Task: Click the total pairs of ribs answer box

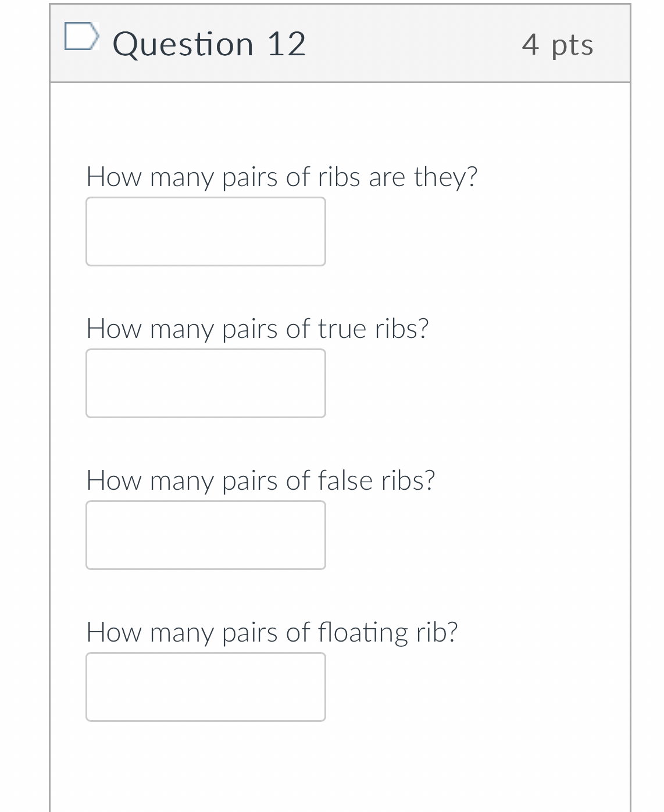Action: tap(205, 232)
